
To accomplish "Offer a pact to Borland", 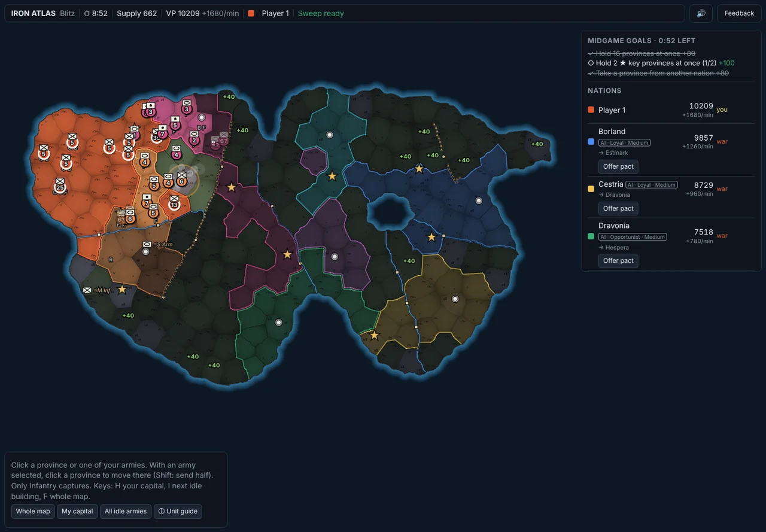I will click(x=618, y=166).
